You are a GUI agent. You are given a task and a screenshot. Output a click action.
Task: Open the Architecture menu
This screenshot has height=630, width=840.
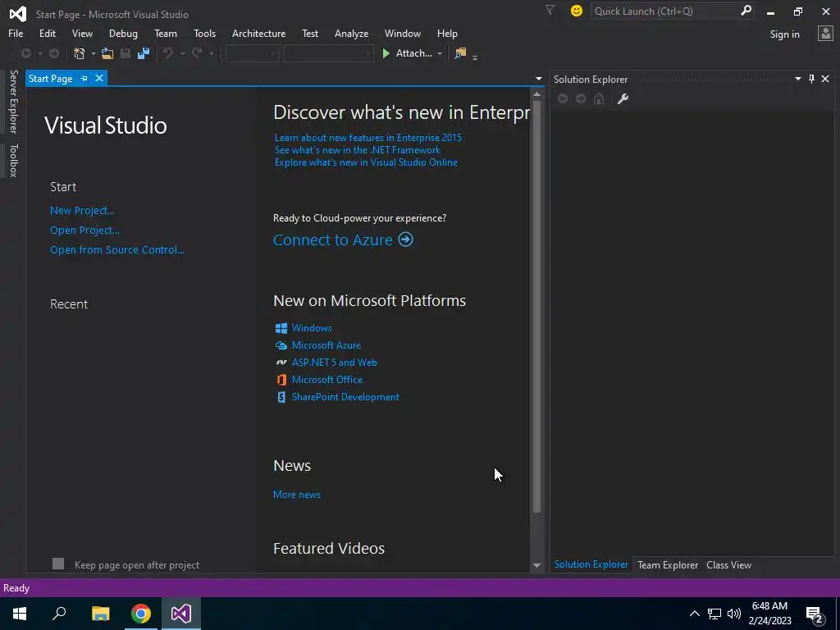(258, 33)
